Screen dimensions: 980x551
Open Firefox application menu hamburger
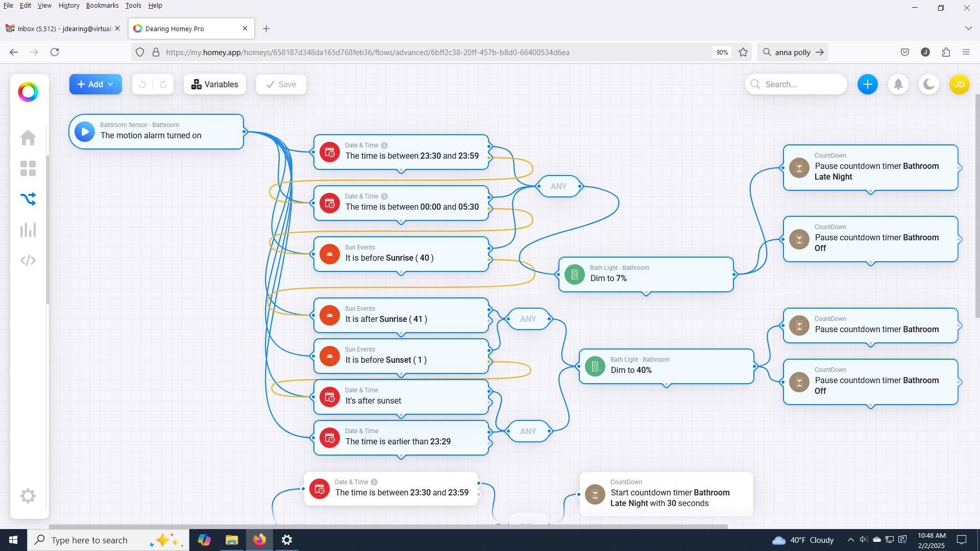[966, 52]
